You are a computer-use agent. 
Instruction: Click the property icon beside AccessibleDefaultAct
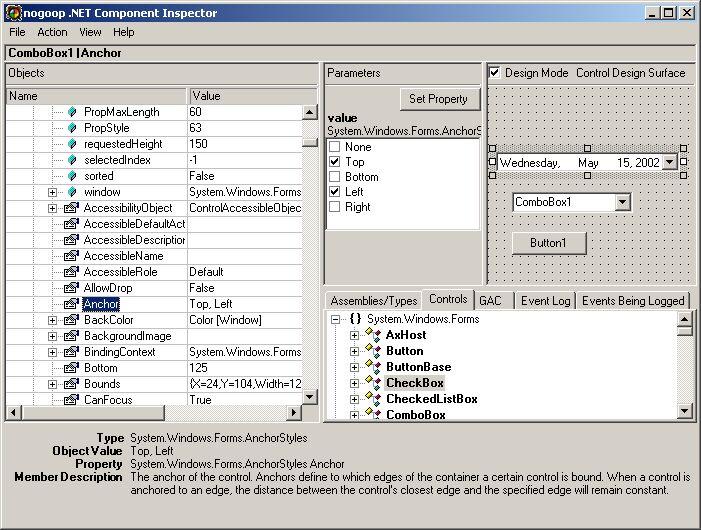tap(72, 224)
